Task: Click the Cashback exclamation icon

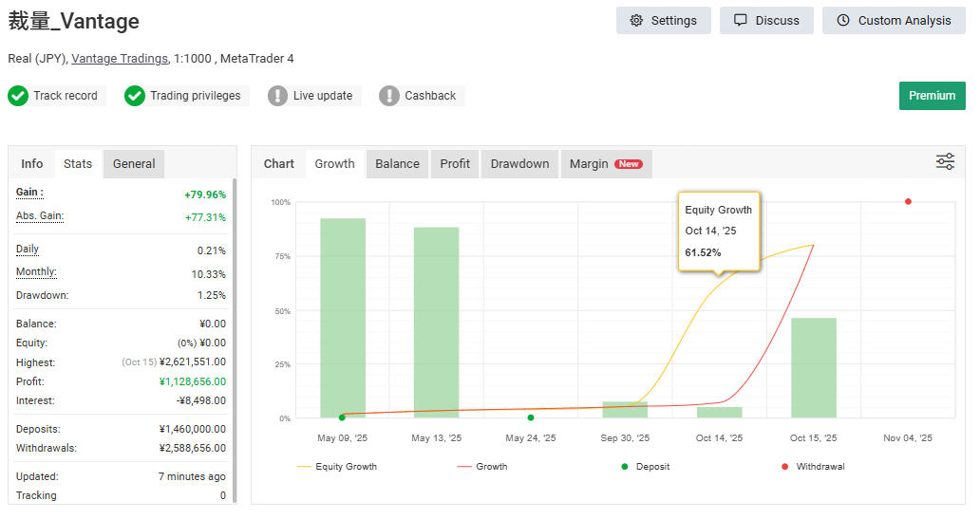Action: (389, 96)
